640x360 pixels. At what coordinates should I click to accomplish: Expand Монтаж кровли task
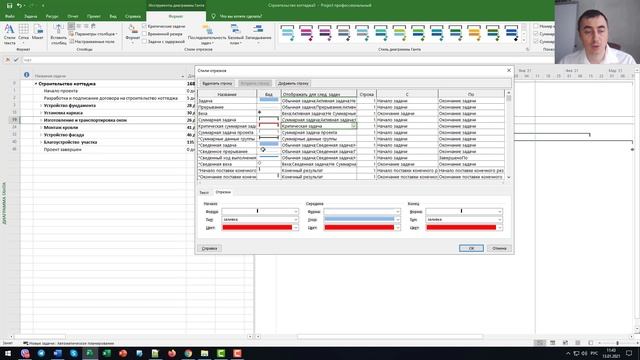pos(41,128)
